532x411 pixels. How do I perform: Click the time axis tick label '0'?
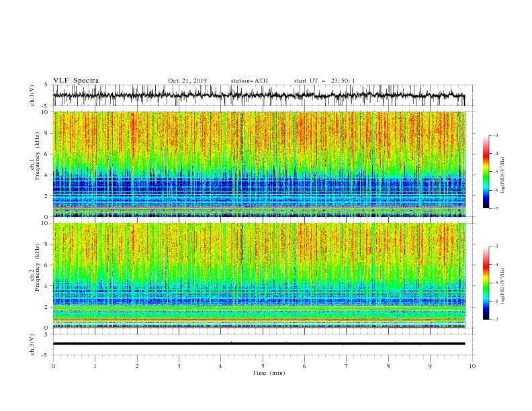coord(53,366)
